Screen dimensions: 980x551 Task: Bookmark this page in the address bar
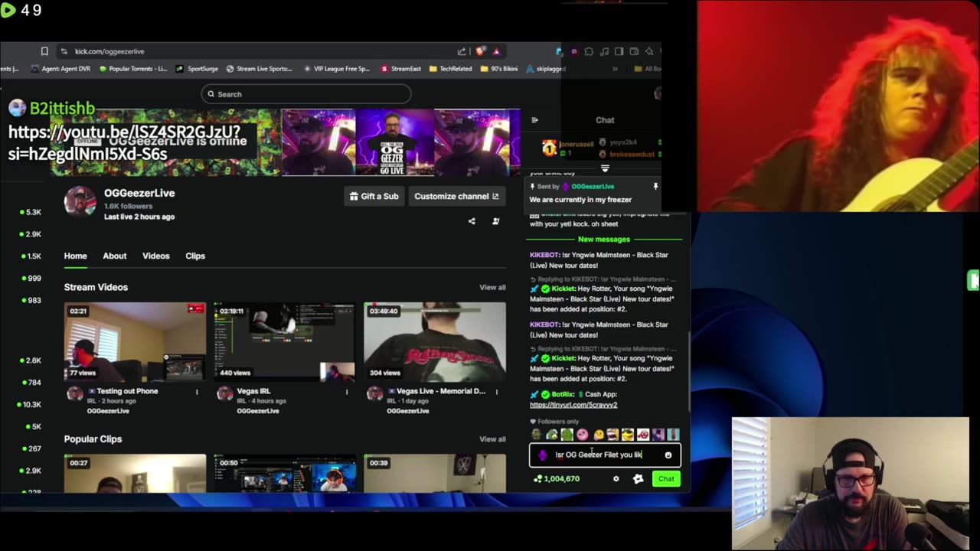44,51
